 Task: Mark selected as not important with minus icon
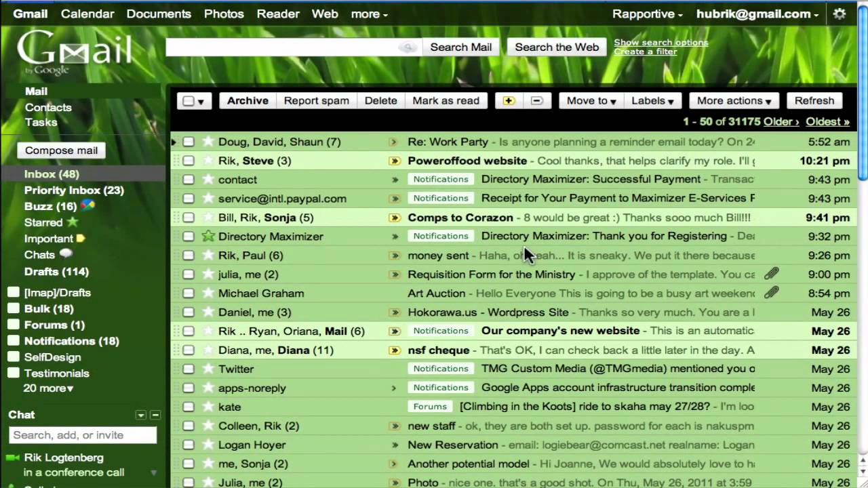536,101
